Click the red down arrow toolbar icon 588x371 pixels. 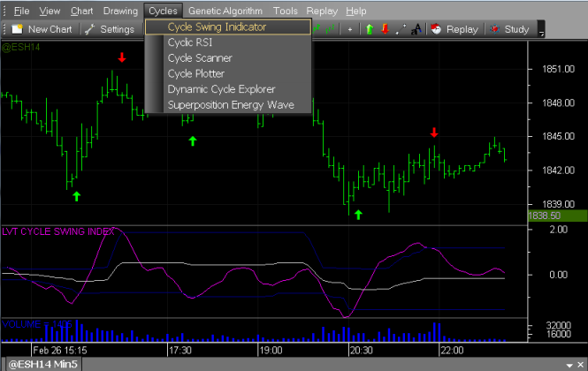pyautogui.click(x=384, y=29)
